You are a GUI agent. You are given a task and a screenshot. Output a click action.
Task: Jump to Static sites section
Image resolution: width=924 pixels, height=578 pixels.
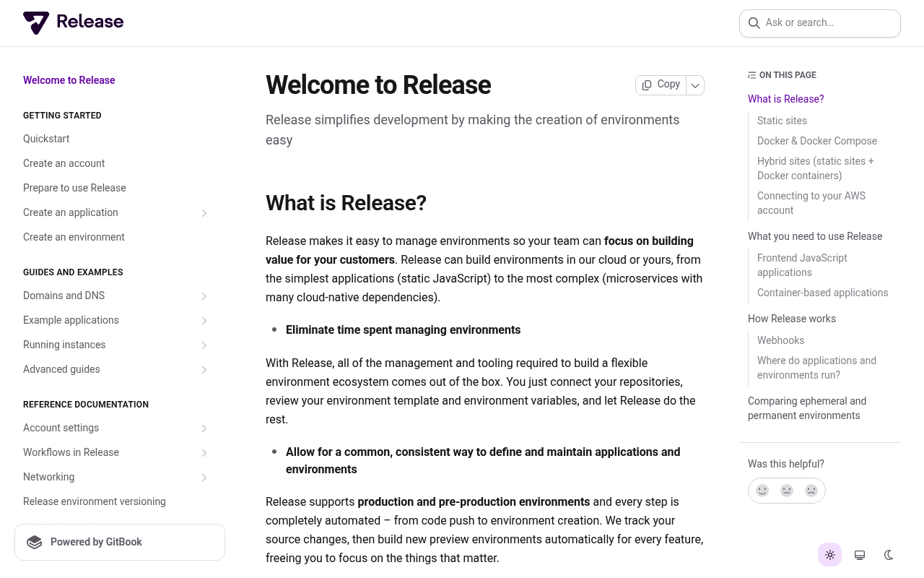(x=782, y=121)
